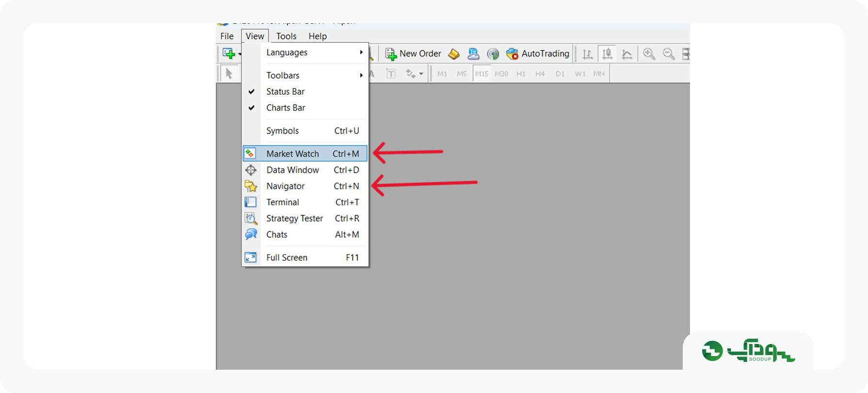Click the New Chart icon in toolbar

tap(228, 53)
